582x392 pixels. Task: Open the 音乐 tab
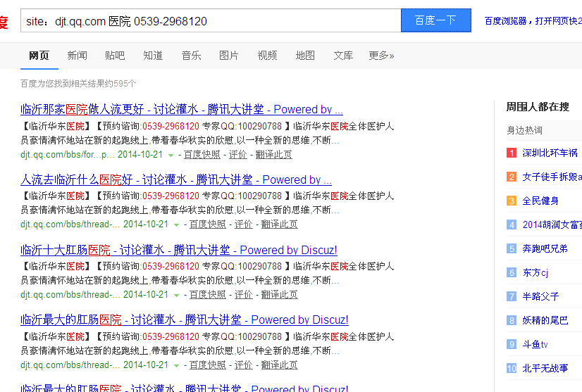point(191,56)
